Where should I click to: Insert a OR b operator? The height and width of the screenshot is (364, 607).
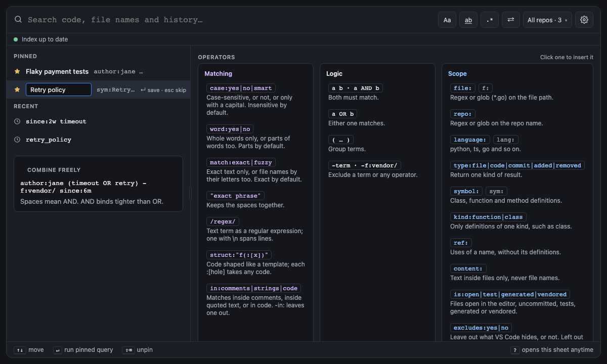pyautogui.click(x=342, y=114)
